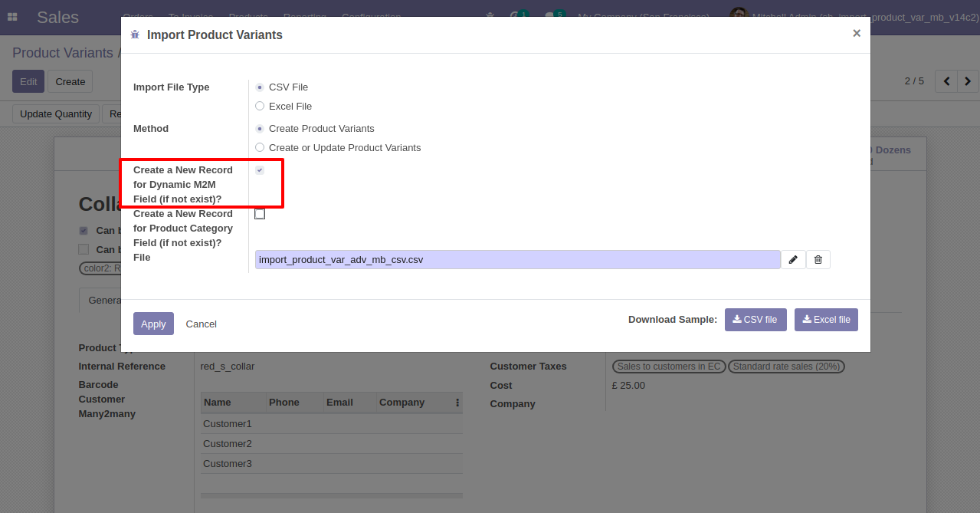Click the Apply button
Screen dimensions: 980x513
[x=153, y=324]
